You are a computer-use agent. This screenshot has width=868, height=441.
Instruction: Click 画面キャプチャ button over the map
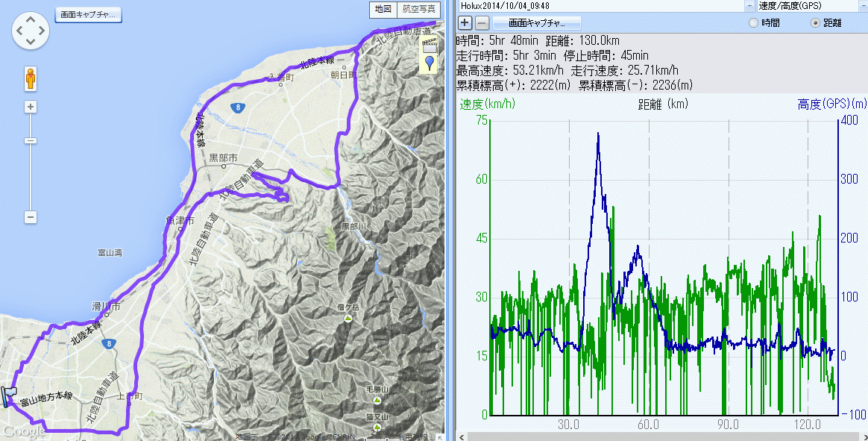point(89,15)
